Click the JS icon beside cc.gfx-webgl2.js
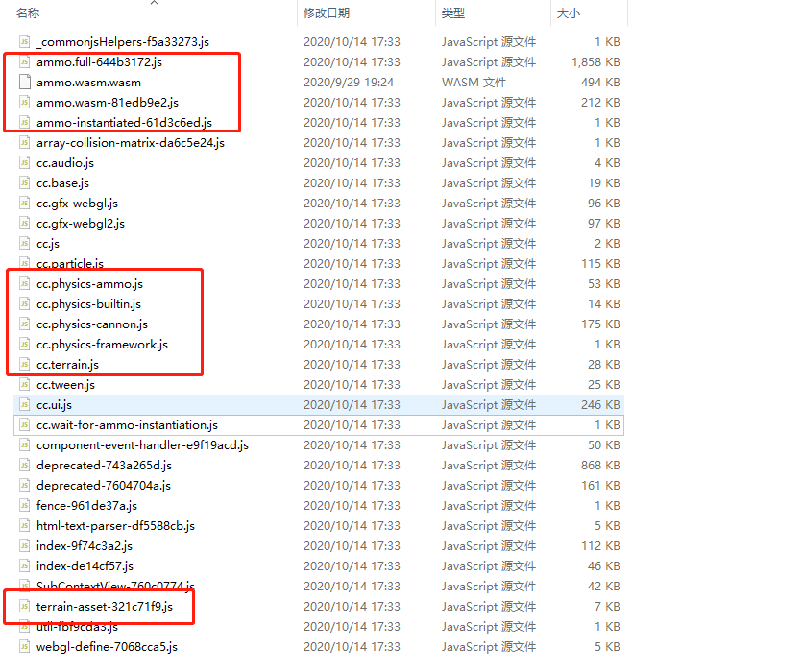802x672 pixels. [x=25, y=224]
